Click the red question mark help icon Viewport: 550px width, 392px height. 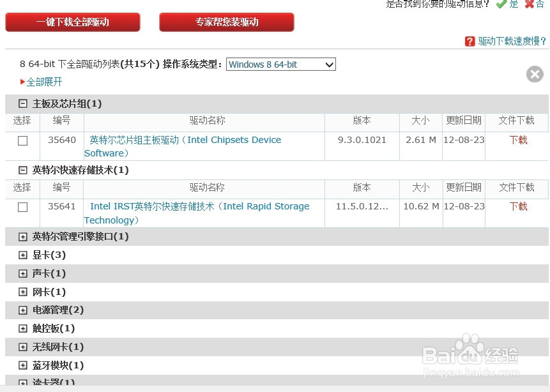(x=470, y=41)
